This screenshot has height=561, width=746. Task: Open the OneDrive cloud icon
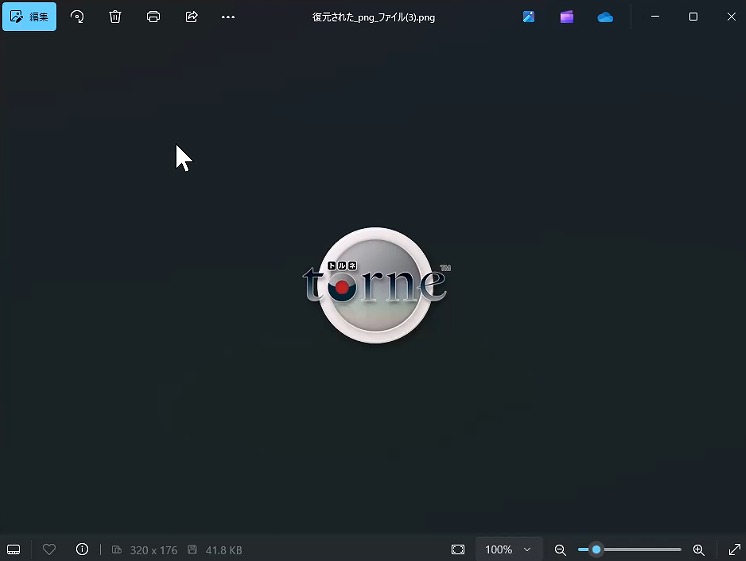[x=605, y=18]
